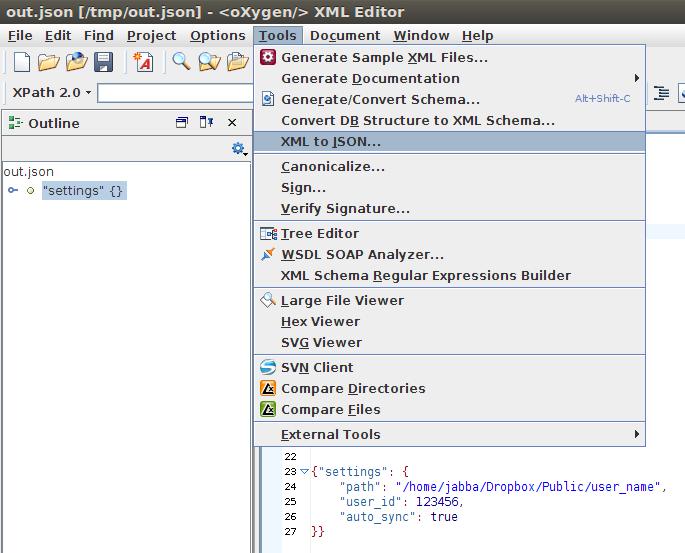Screen dimensions: 685x553
Task: Close the Outline panel
Action: coord(232,123)
